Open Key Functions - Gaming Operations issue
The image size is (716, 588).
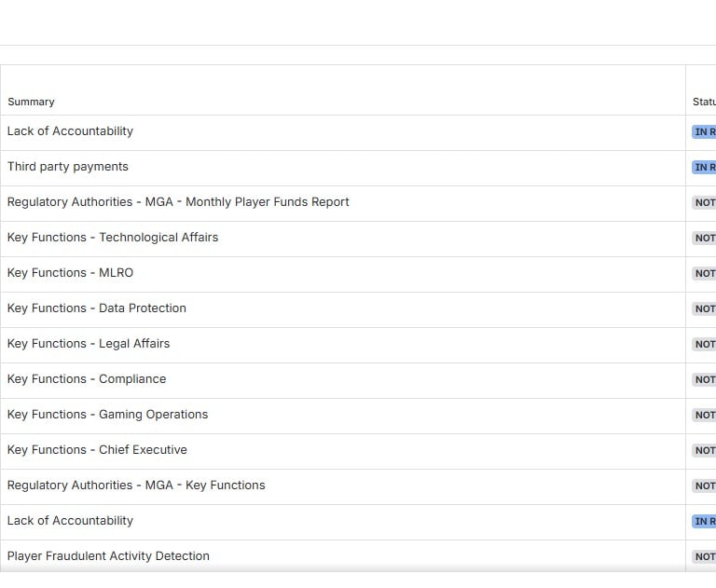tap(108, 415)
